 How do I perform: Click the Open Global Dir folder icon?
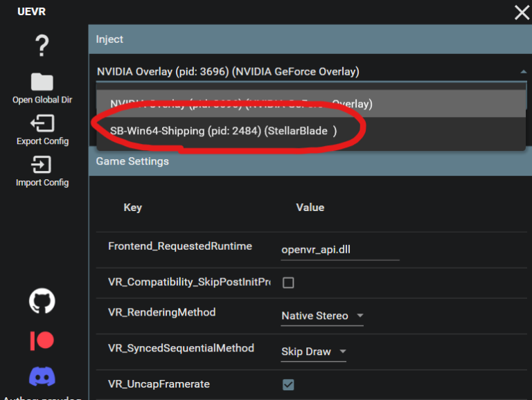pos(42,82)
